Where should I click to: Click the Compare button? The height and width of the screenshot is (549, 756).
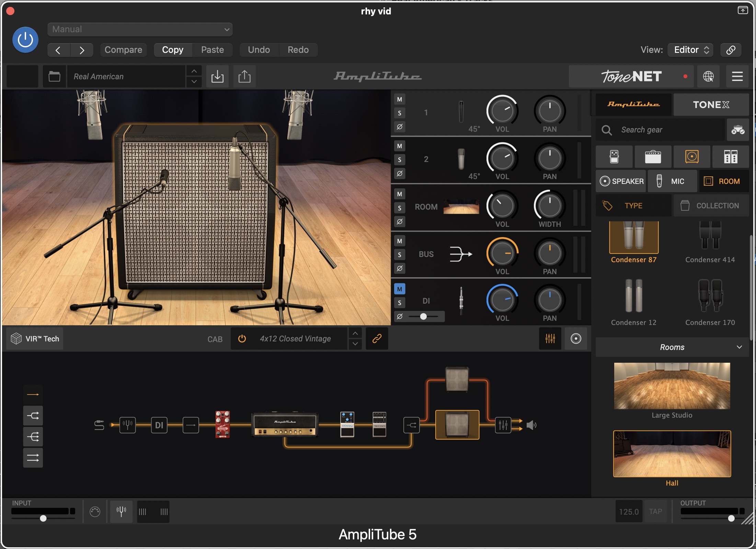click(x=123, y=50)
